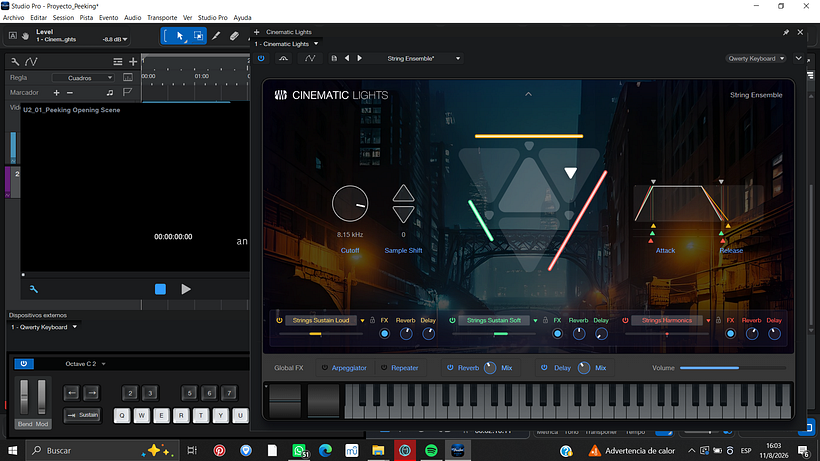This screenshot has height=461, width=820.
Task: Open the Pista menu
Action: click(x=86, y=18)
